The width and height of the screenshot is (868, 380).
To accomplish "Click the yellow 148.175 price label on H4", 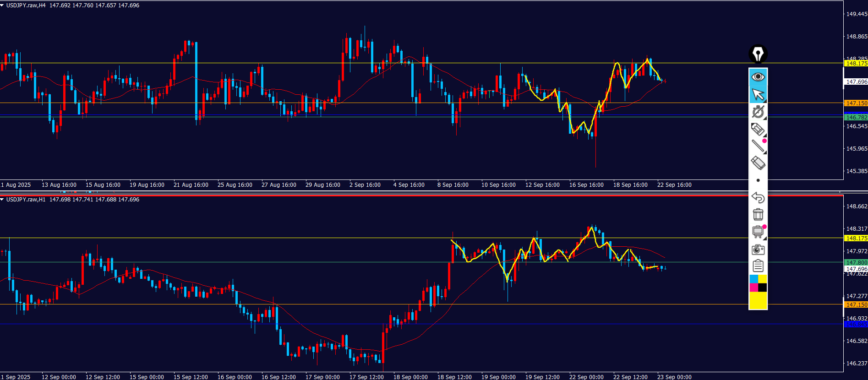I will [x=856, y=64].
